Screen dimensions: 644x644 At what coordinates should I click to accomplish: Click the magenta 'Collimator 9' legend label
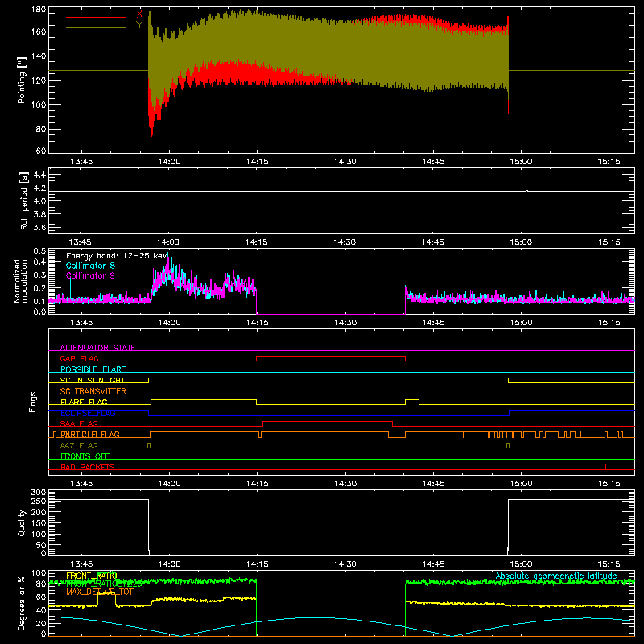pos(90,275)
